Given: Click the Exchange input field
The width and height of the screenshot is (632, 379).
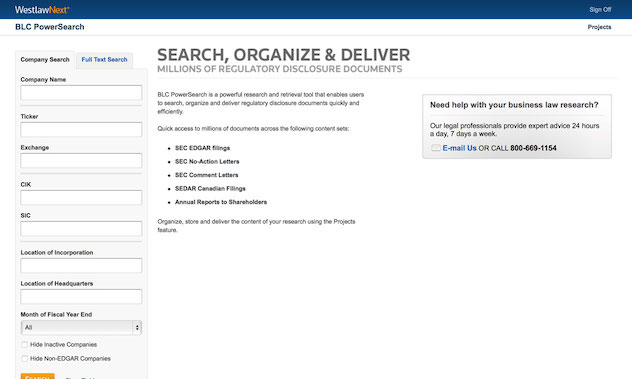Looking at the screenshot, I should (81, 160).
